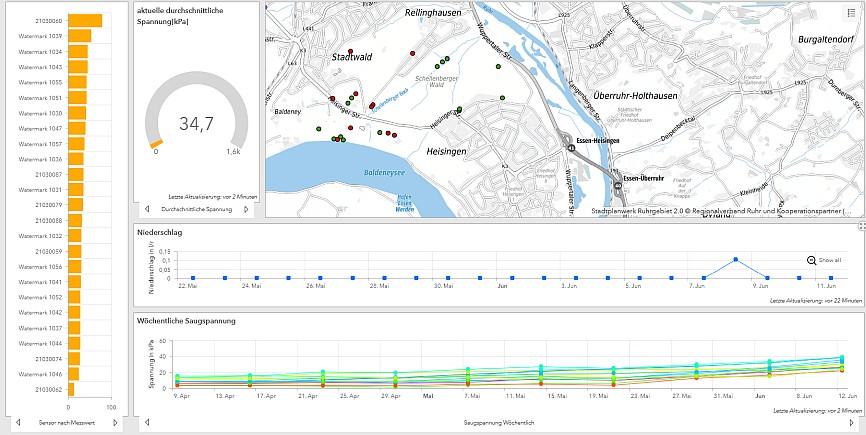Select the short bar for sensor 21030062
The width and height of the screenshot is (866, 435).
(x=71, y=389)
